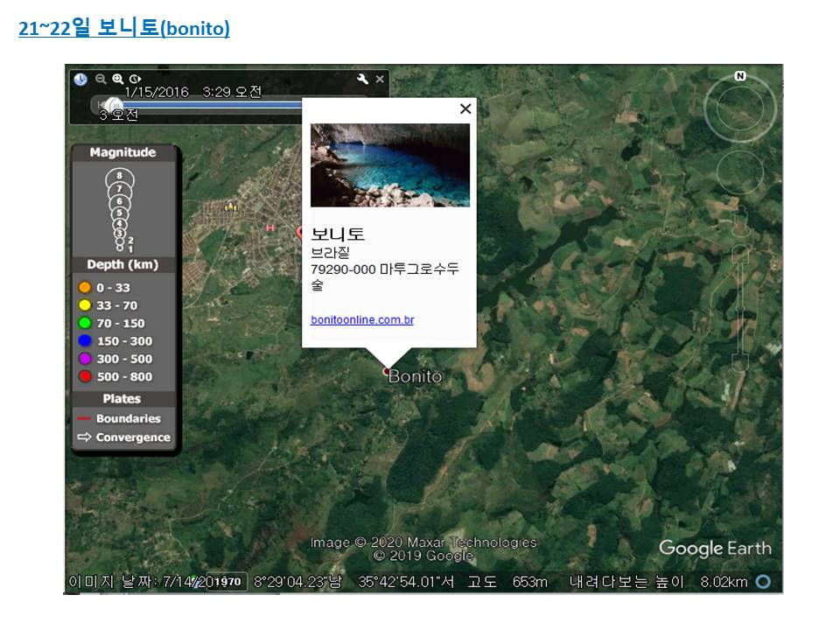Viewport: 840px width, 630px height.
Task: Click the hospital H marker on map
Action: tap(270, 228)
